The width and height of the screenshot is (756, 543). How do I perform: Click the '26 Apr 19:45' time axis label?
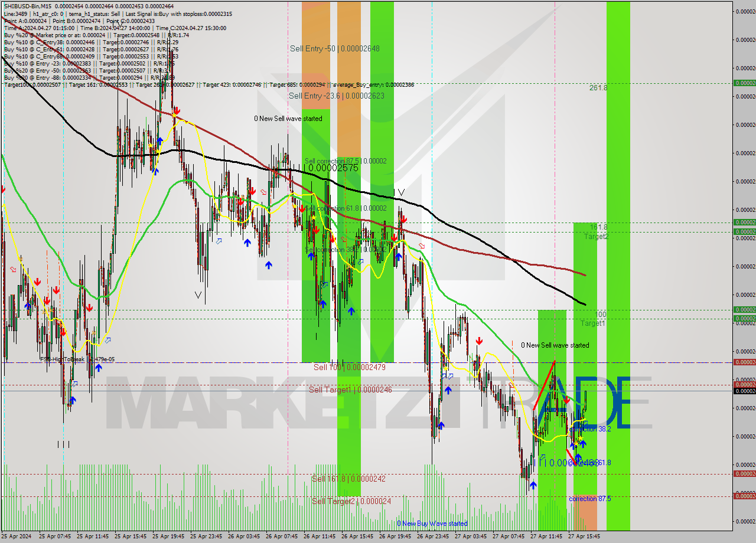click(x=395, y=537)
